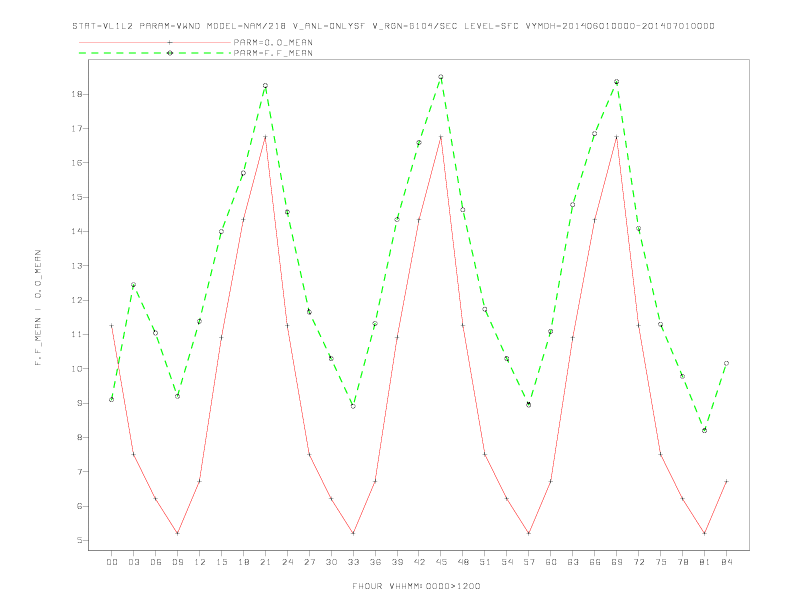Click the y-axis tick label 17
The image size is (792, 612).
click(x=78, y=129)
